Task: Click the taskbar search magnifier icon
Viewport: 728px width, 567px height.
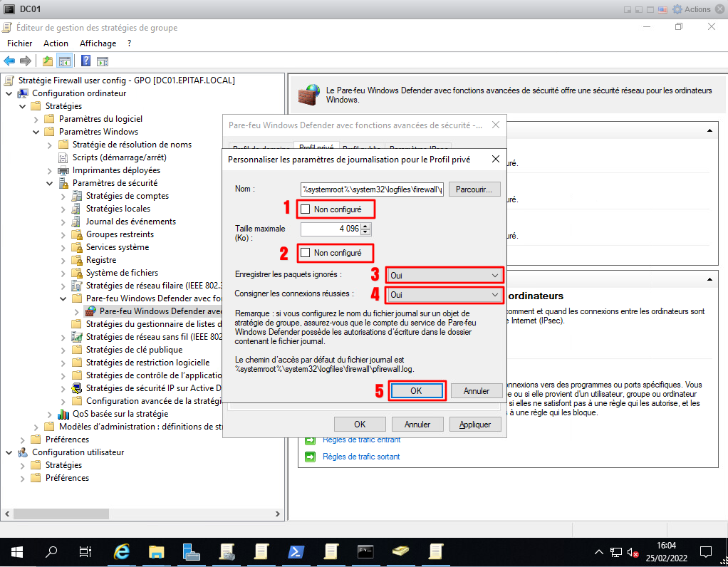Action: click(x=51, y=551)
